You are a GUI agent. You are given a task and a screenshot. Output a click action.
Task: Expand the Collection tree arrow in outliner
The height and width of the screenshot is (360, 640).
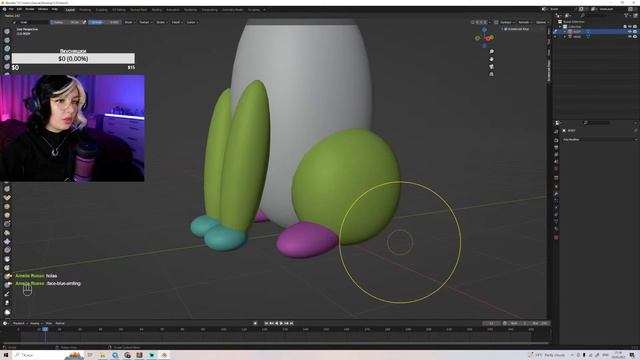pos(560,27)
